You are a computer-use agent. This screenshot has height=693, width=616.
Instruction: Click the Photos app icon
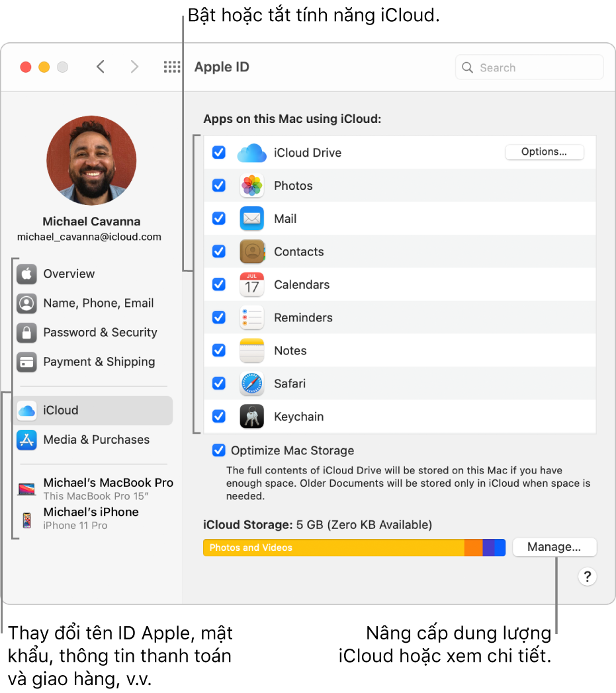[251, 186]
